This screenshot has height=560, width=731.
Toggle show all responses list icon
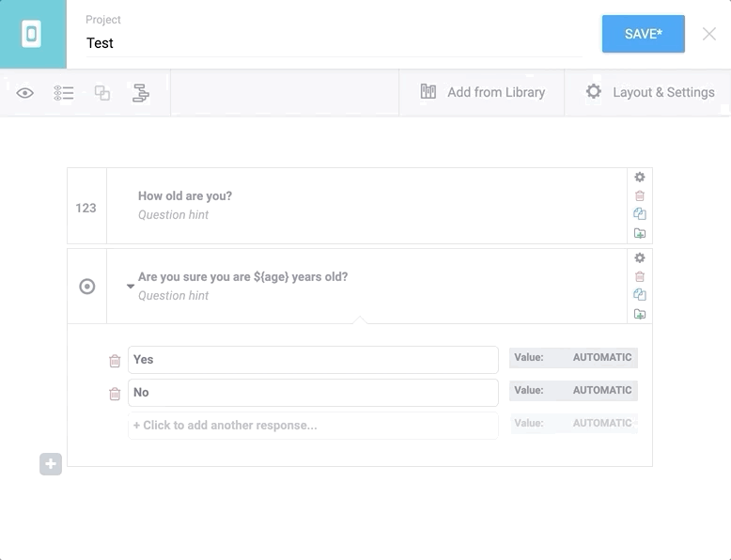[x=64, y=93]
